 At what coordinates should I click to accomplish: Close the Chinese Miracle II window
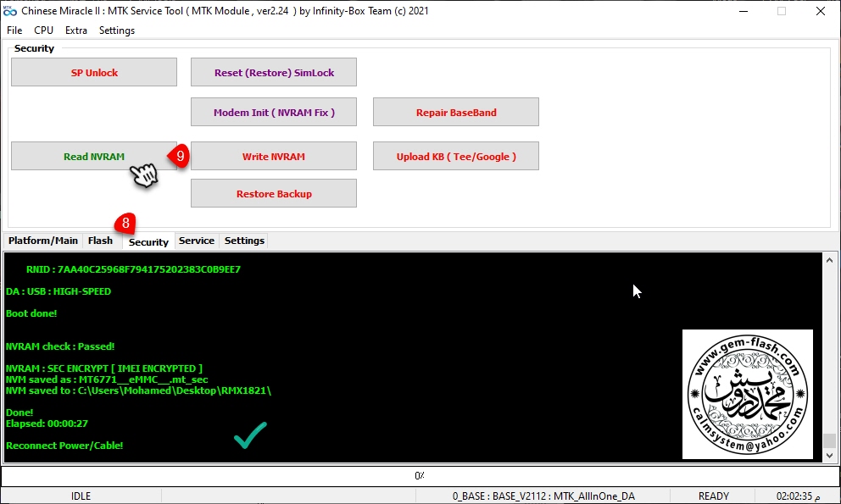coord(820,11)
